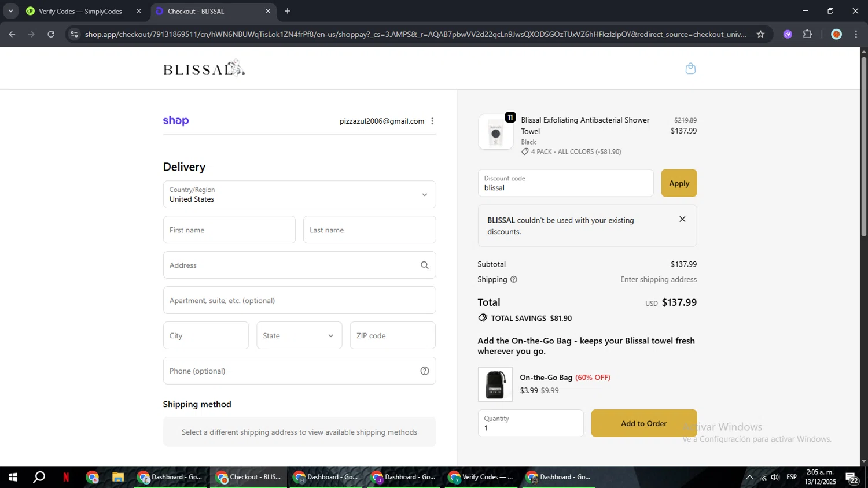Image resolution: width=868 pixels, height=488 pixels.
Task: Show hidden system tray icons
Action: (749, 477)
